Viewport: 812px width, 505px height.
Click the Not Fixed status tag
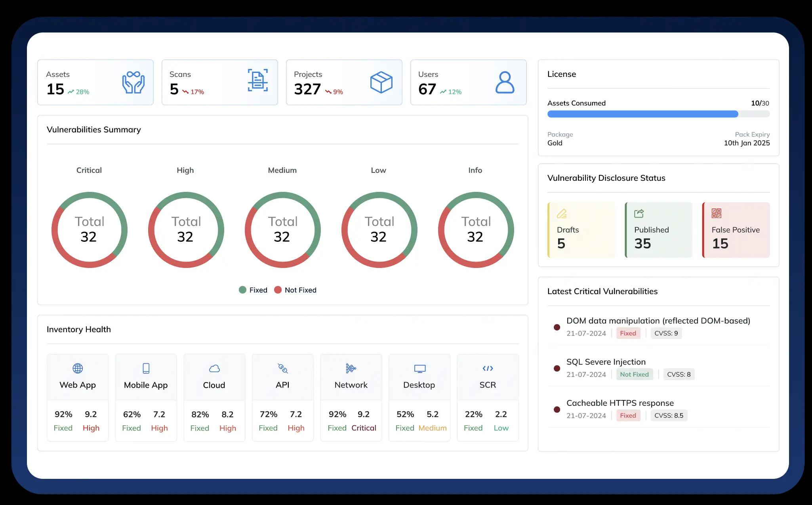(x=634, y=374)
